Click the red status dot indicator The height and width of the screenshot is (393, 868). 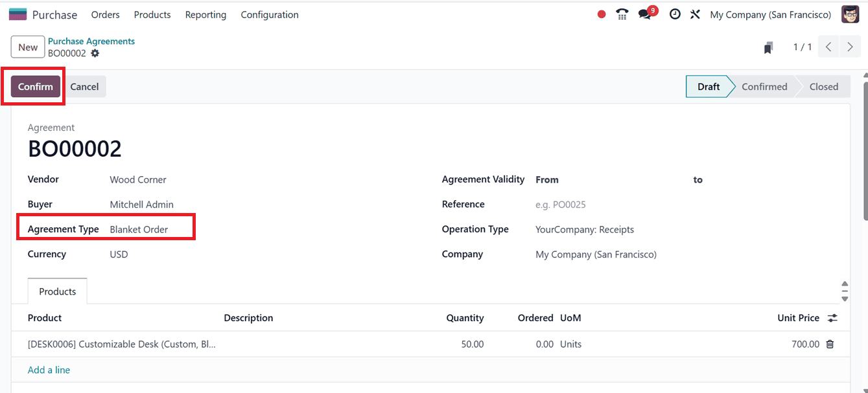pos(600,14)
